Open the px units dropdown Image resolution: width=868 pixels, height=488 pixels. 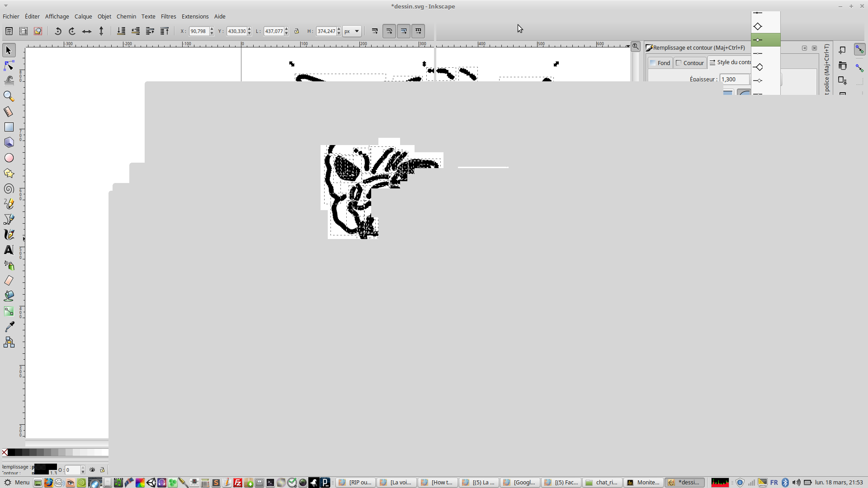[x=352, y=31]
